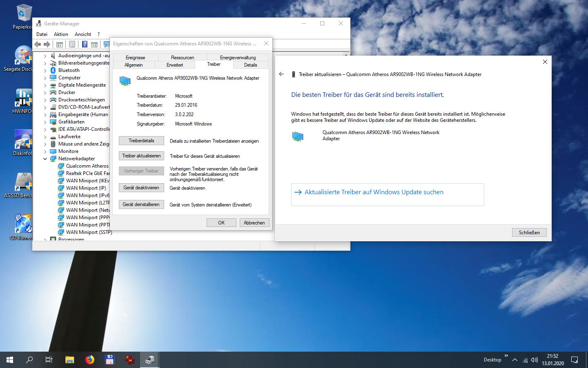Switch to the Ressourcen tab
The height and width of the screenshot is (368, 588).
183,58
